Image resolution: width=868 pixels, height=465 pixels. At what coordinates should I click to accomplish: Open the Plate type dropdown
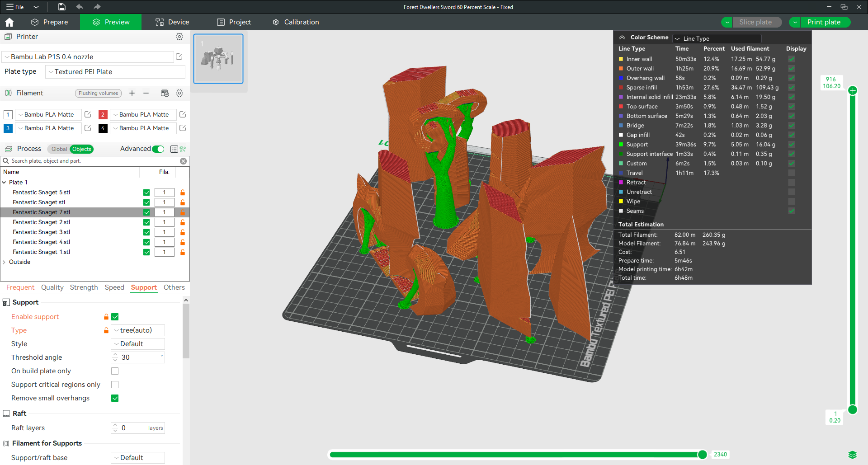click(115, 72)
